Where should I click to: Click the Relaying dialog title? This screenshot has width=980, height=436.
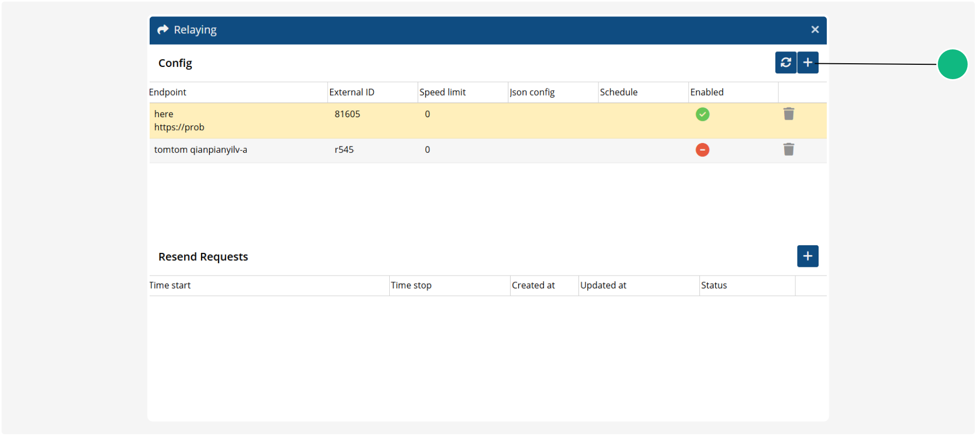click(x=195, y=30)
